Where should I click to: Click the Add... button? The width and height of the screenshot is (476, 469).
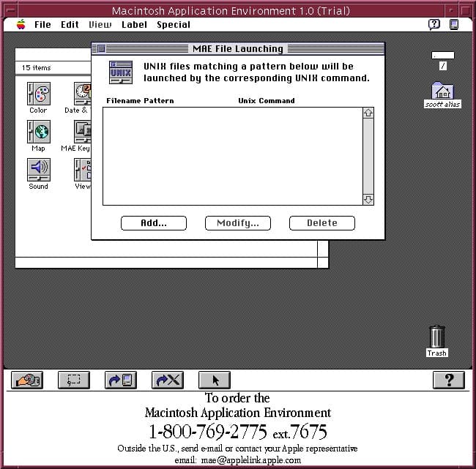coord(154,223)
